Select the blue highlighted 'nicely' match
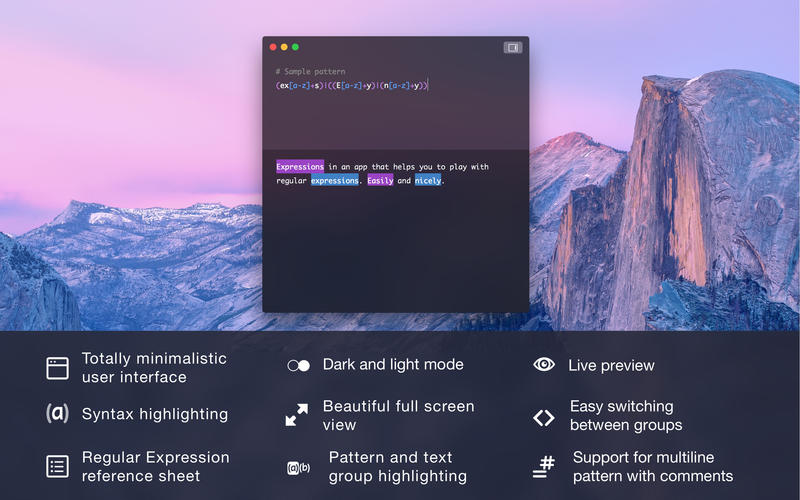The width and height of the screenshot is (800, 500). [x=428, y=181]
